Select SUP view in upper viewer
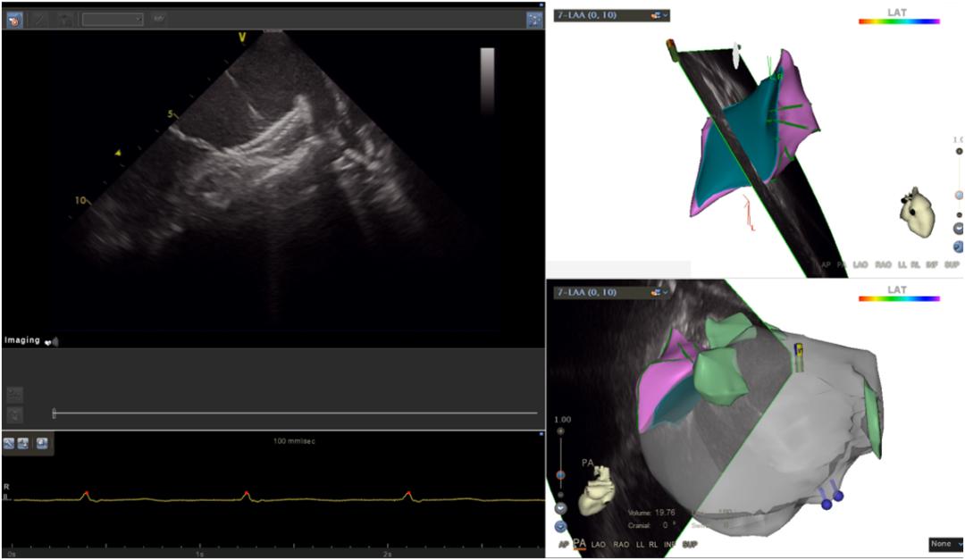This screenshot has height=560, width=965. coord(952,264)
